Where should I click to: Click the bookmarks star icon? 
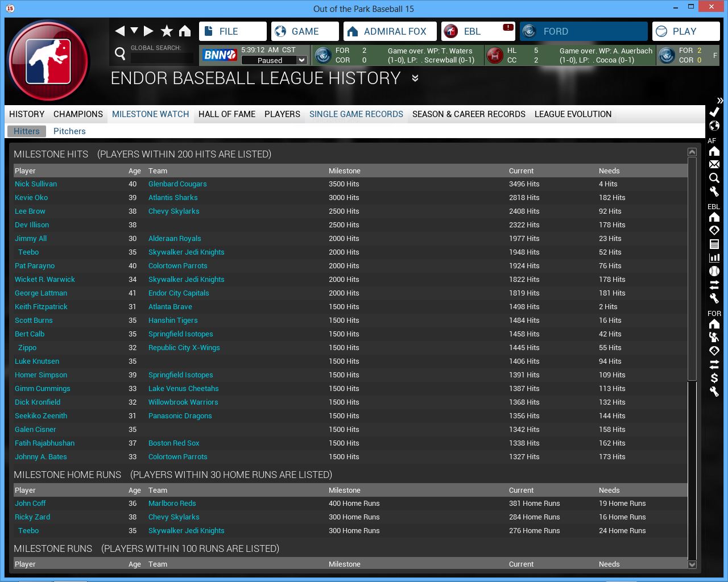167,31
